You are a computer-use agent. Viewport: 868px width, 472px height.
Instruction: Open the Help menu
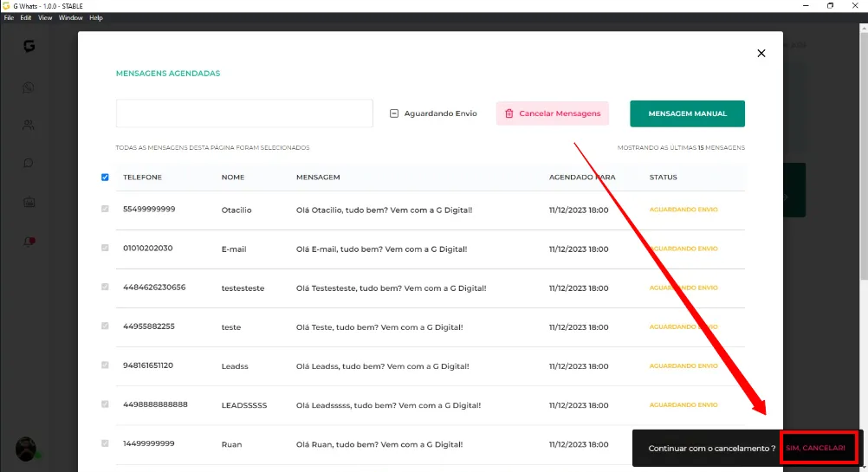coord(96,17)
